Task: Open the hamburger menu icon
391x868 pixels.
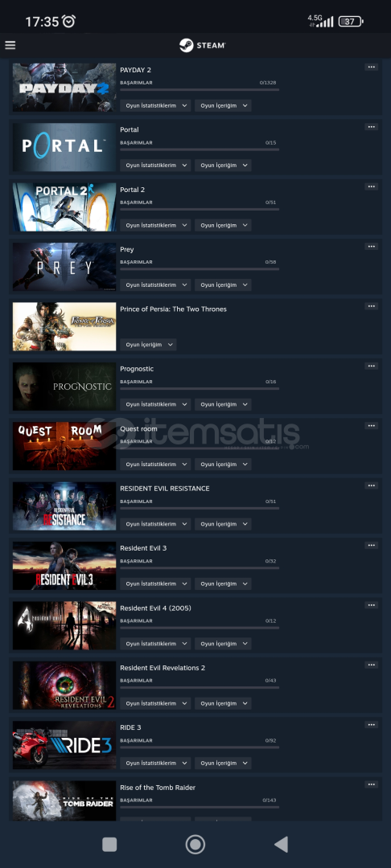Action: [x=10, y=45]
